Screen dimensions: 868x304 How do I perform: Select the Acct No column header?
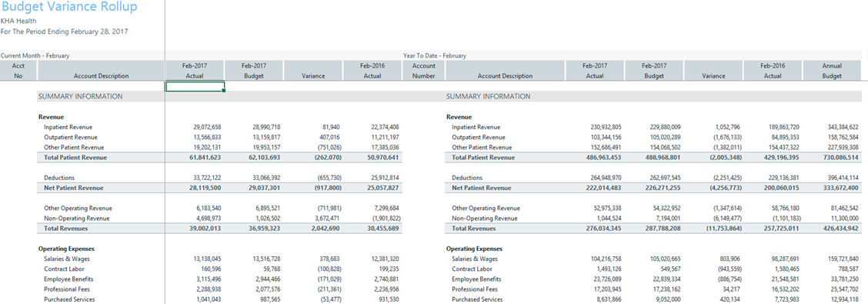[18, 70]
